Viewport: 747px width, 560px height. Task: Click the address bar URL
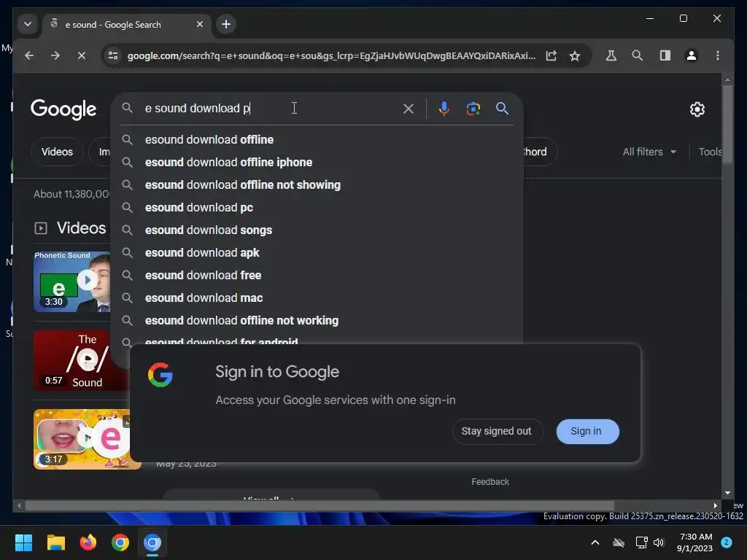331,55
